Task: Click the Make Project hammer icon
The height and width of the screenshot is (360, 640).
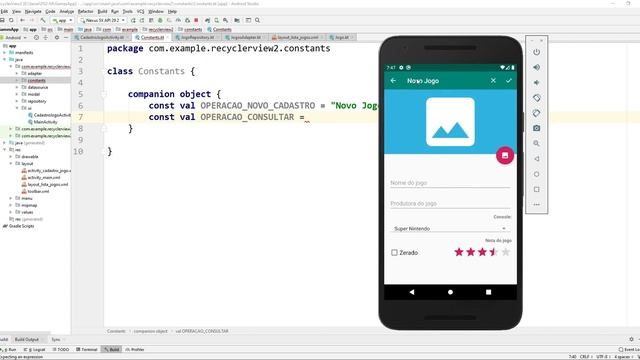Action: [42, 20]
